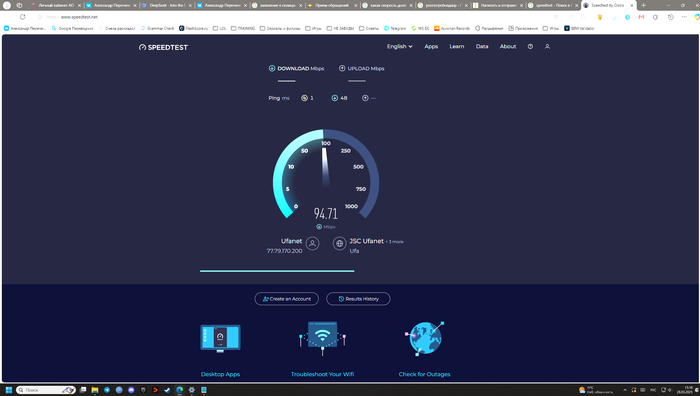Open Settings gear in the taskbar
700x396 pixels.
coord(192,390)
